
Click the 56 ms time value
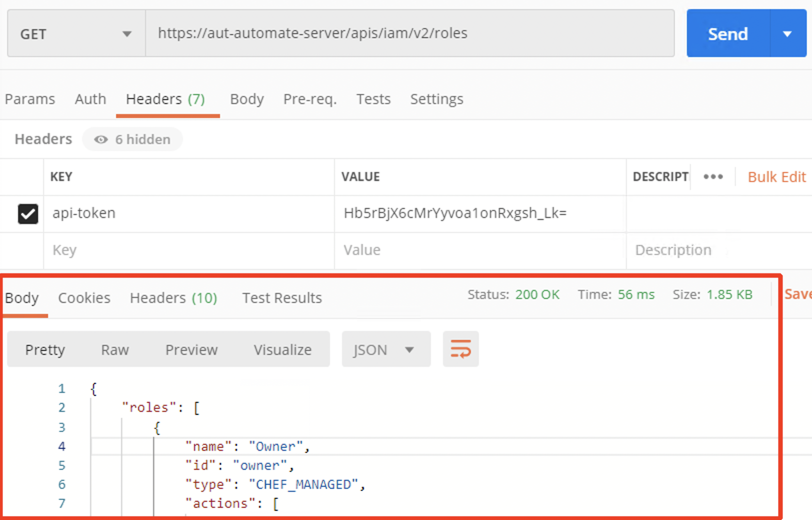[636, 294]
